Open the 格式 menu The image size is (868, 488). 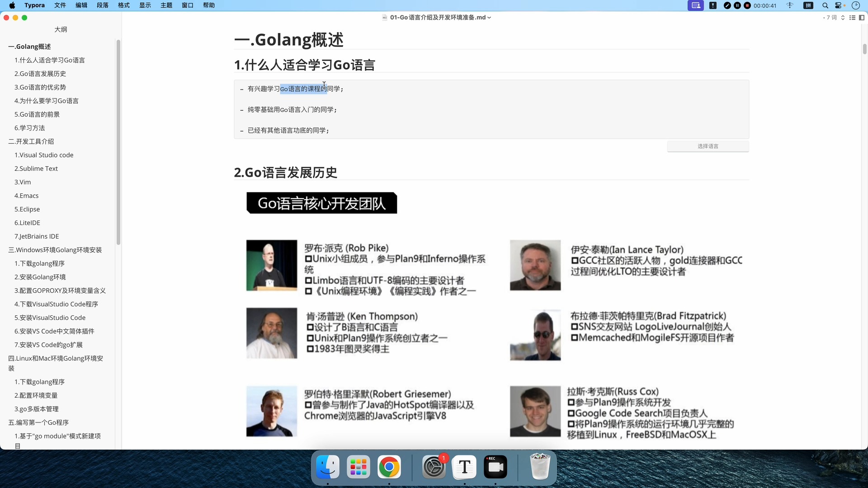(x=124, y=5)
